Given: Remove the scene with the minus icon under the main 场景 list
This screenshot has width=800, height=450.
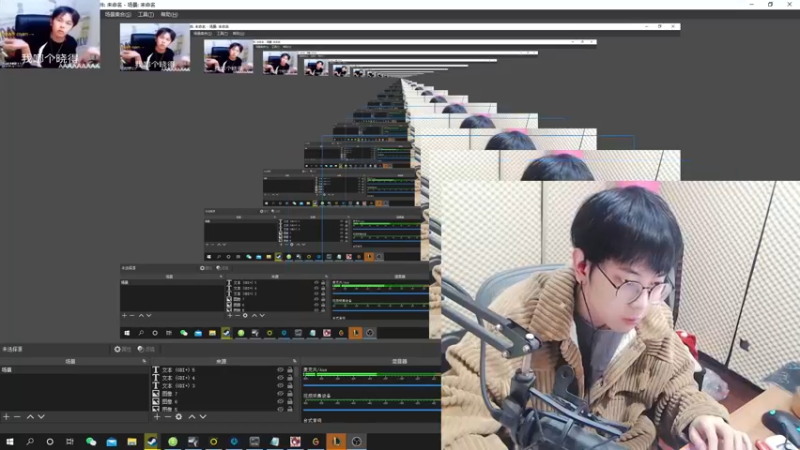Looking at the screenshot, I should tap(17, 417).
